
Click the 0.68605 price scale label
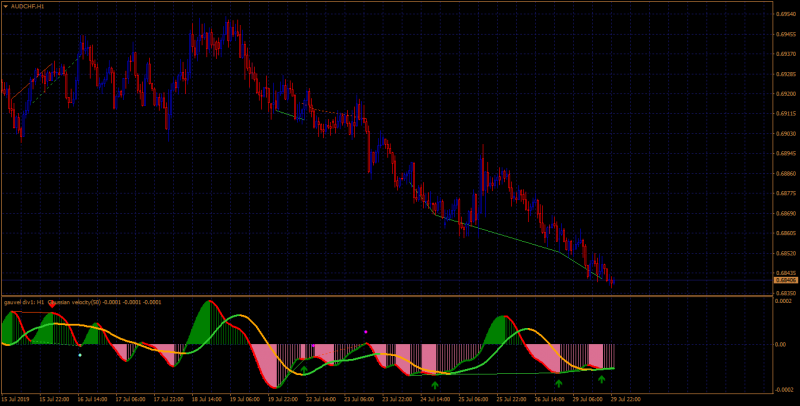pyautogui.click(x=784, y=233)
